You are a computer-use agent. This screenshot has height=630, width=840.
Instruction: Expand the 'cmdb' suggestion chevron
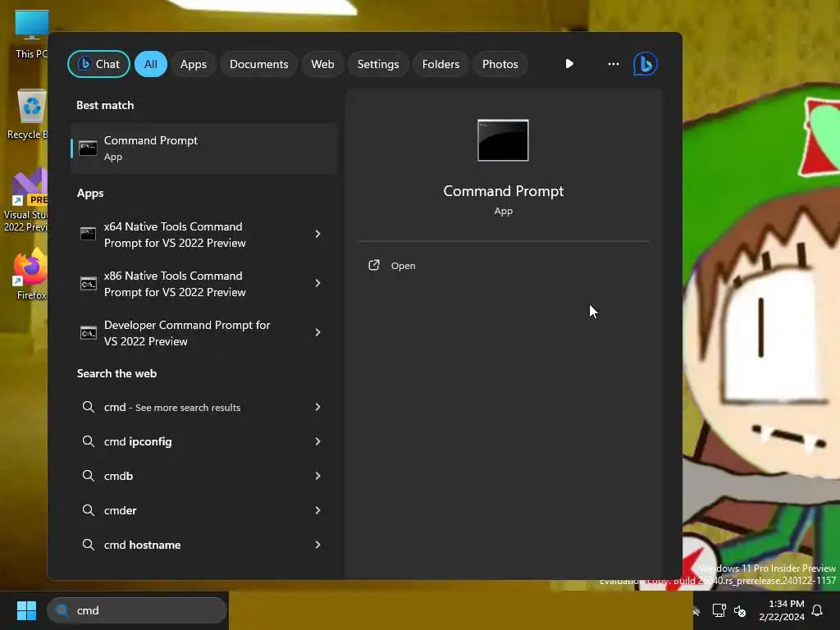(317, 476)
